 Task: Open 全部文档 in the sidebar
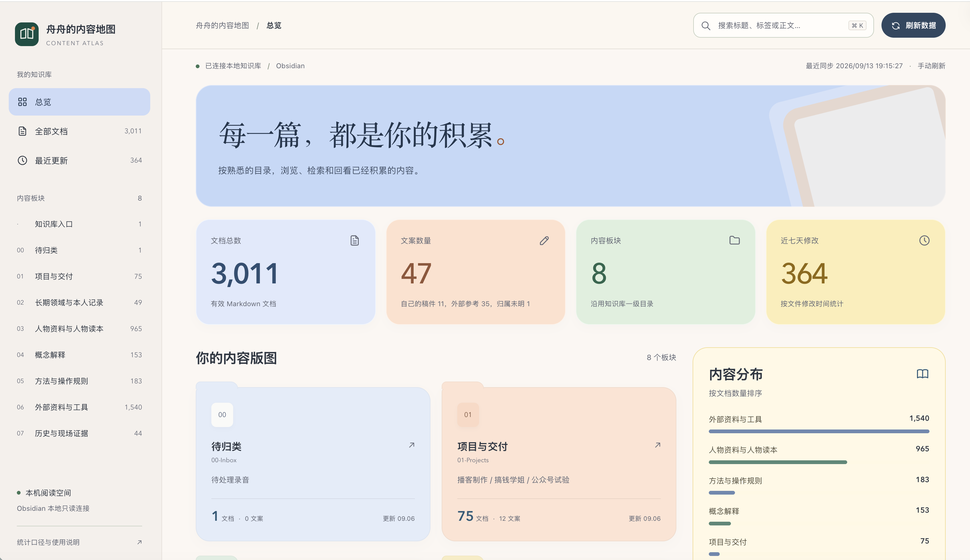[x=79, y=131]
